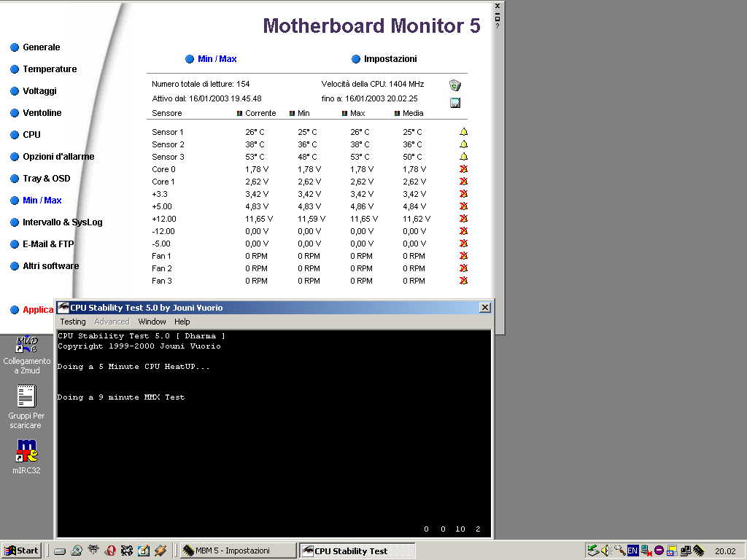Click the Corrente column header icon

[x=239, y=113]
